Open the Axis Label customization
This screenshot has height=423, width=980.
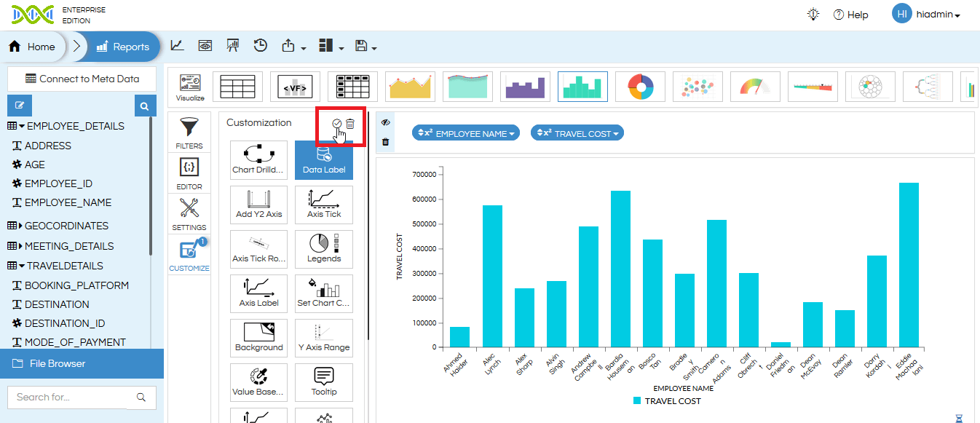(258, 293)
